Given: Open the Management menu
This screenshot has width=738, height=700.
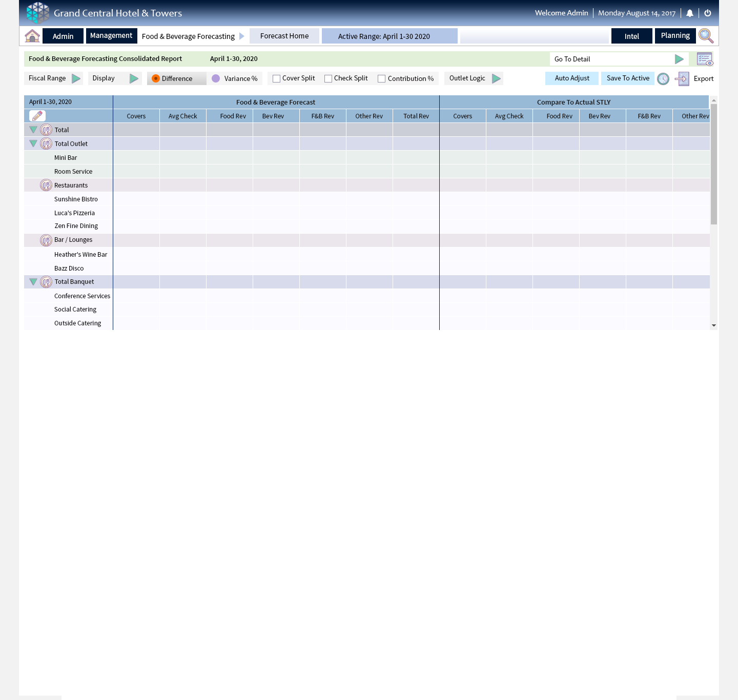Looking at the screenshot, I should pos(111,36).
